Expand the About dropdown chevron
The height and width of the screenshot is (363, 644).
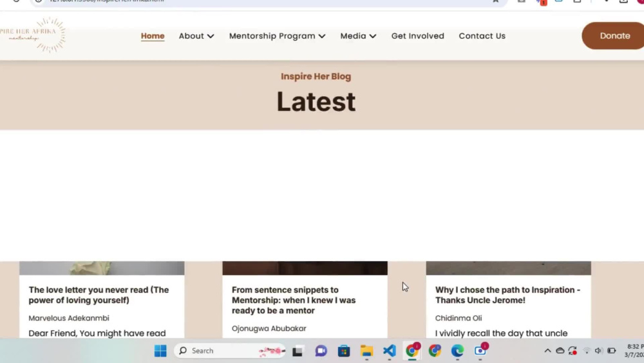[x=211, y=37]
